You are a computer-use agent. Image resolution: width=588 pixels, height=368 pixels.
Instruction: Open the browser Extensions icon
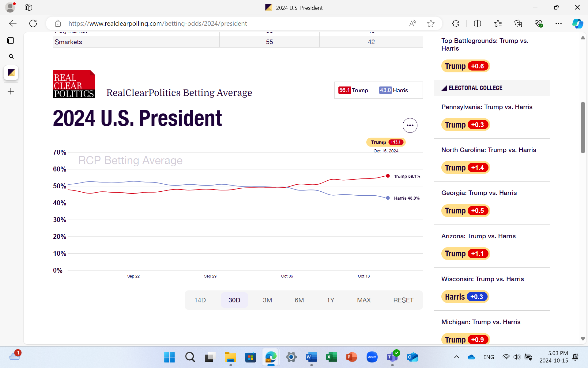click(x=455, y=24)
